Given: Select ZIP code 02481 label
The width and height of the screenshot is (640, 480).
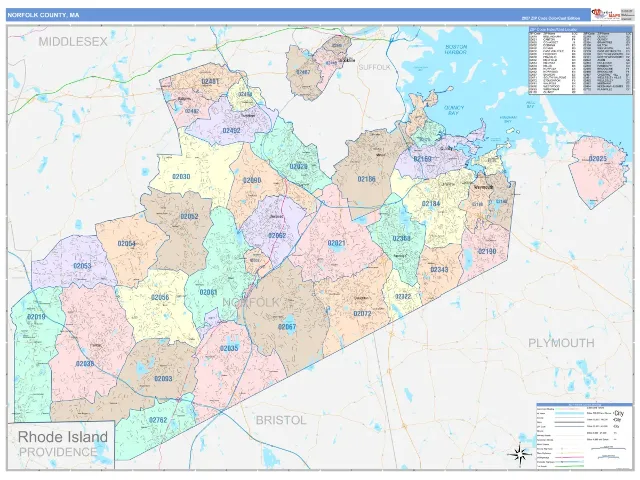Looking at the screenshot, I should 210,82.
